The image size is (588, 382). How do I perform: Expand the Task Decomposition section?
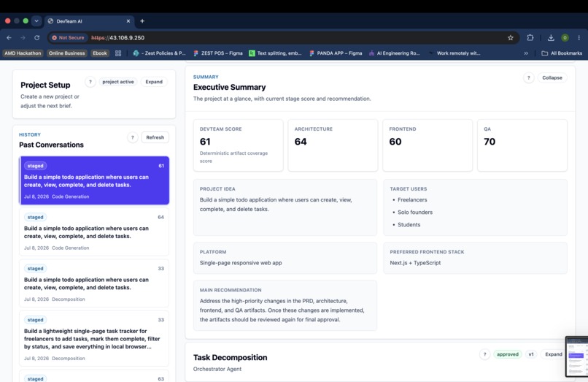(554, 354)
